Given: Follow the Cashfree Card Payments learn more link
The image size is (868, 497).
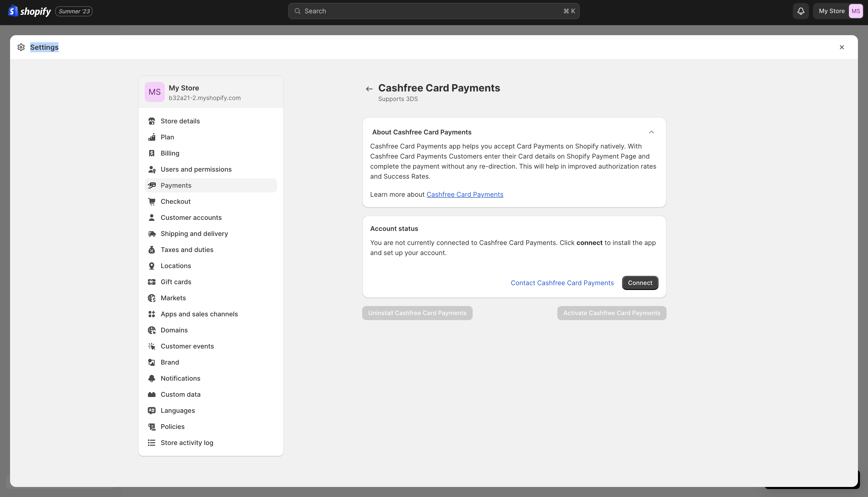Looking at the screenshot, I should [x=465, y=194].
